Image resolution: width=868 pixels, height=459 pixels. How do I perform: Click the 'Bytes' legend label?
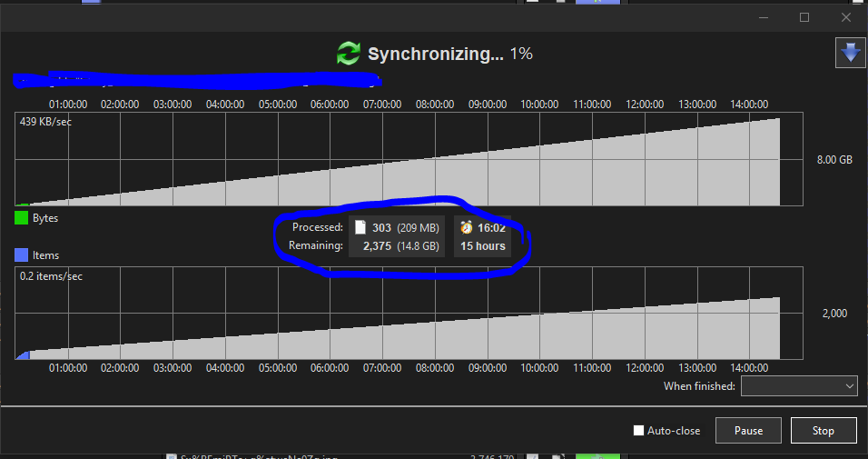pyautogui.click(x=44, y=218)
